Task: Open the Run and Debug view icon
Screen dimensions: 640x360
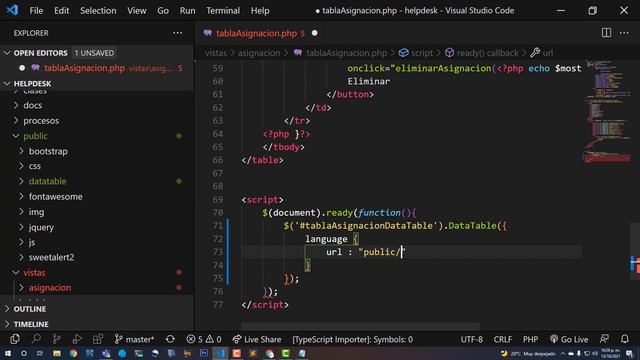Action: (x=77, y=339)
